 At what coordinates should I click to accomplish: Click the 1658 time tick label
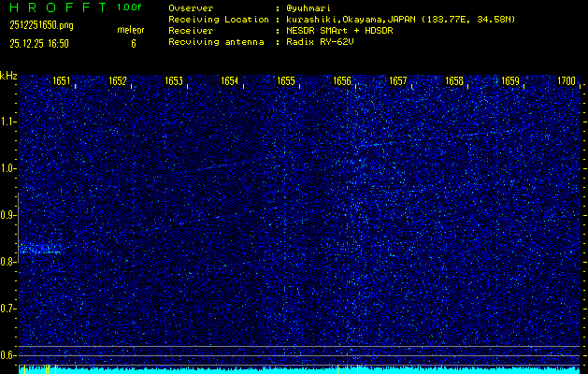tap(454, 81)
